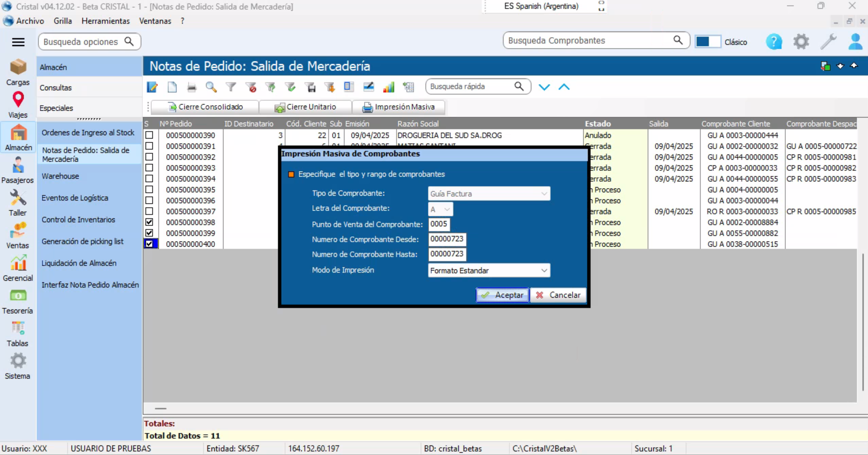Click the Numero de Comprobante Desde field
This screenshot has width=868, height=455.
(x=447, y=239)
